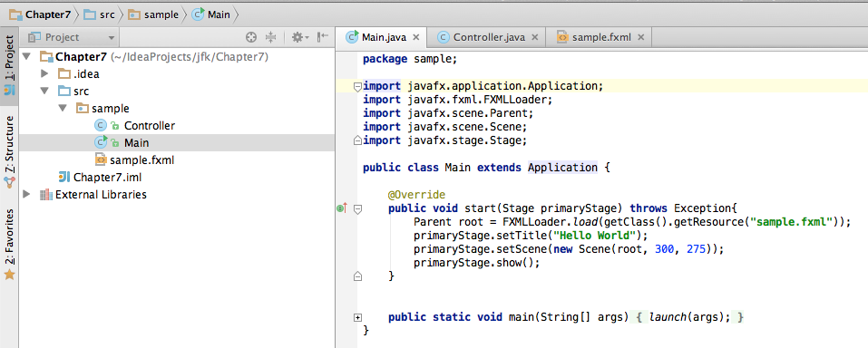Viewport: 868px width, 348px height.
Task: Click the src source folder icon
Action: [x=64, y=91]
